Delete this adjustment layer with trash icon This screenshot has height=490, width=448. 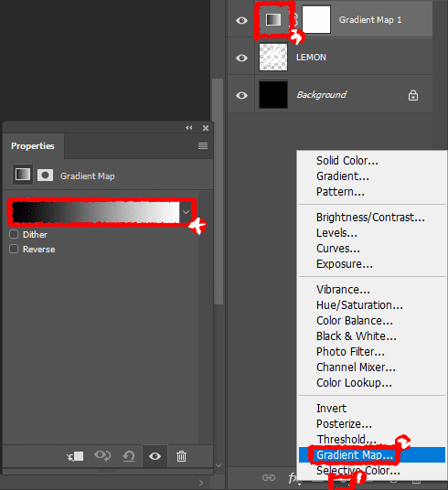click(x=181, y=456)
